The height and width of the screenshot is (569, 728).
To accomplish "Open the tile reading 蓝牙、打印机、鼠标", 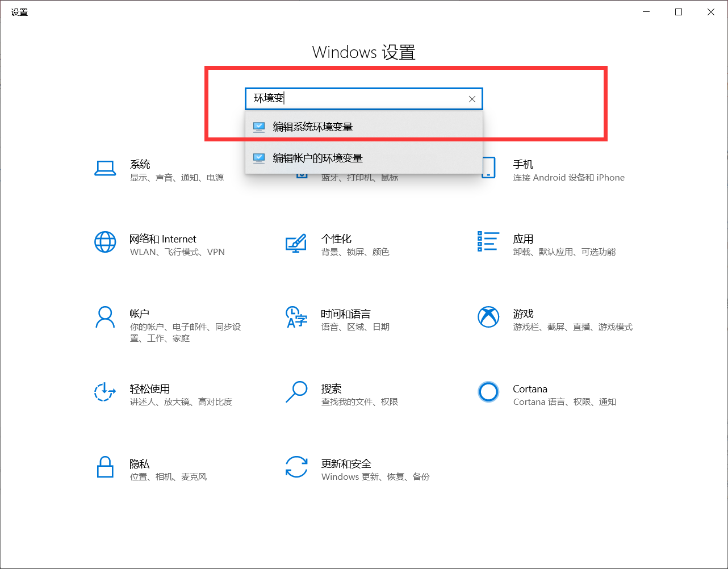I will 359,178.
